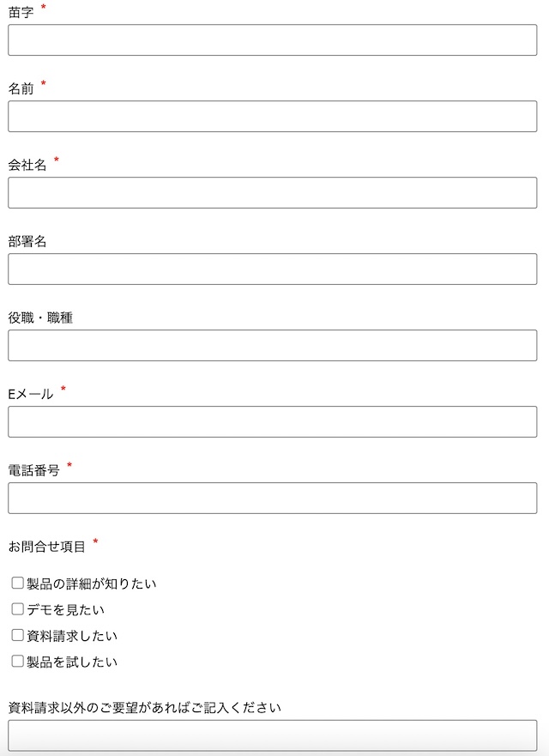Click the 苗字 field label text
The width and height of the screenshot is (549, 756).
[21, 12]
